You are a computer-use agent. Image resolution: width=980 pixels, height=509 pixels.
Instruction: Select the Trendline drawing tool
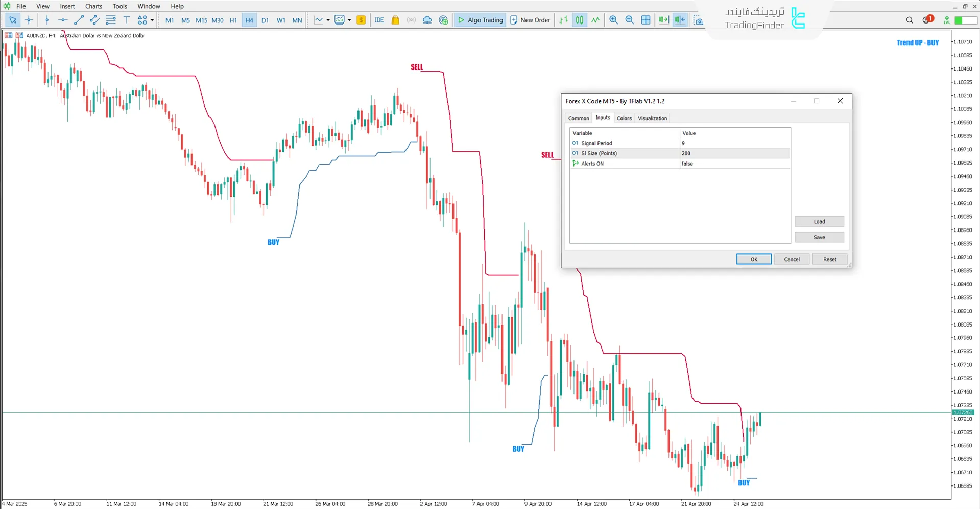tap(79, 20)
